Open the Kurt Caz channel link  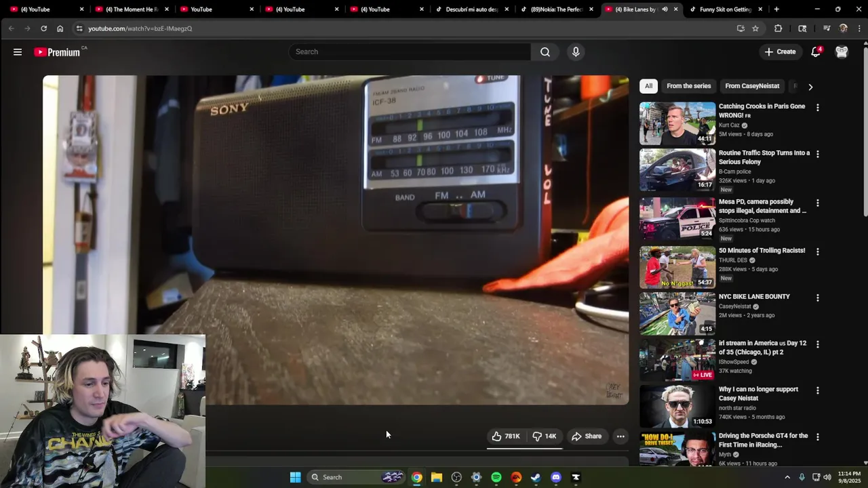[x=729, y=125]
